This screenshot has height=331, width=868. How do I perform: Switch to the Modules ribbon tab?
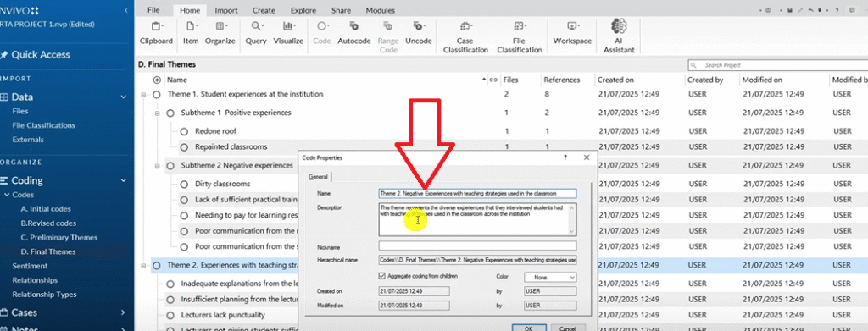pos(381,10)
